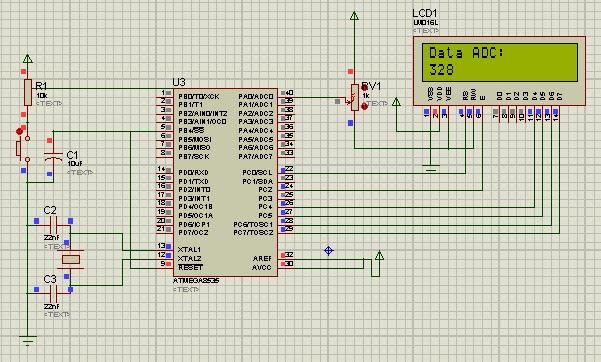Click the 'XTAL2' pin label
Viewport: 601px width, 362px height.
[190, 258]
